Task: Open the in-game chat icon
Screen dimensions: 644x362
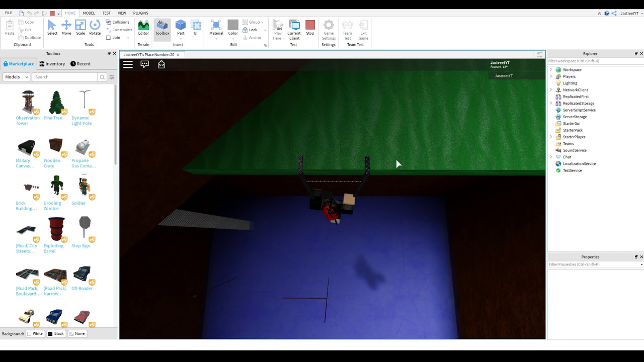Action: (x=145, y=64)
